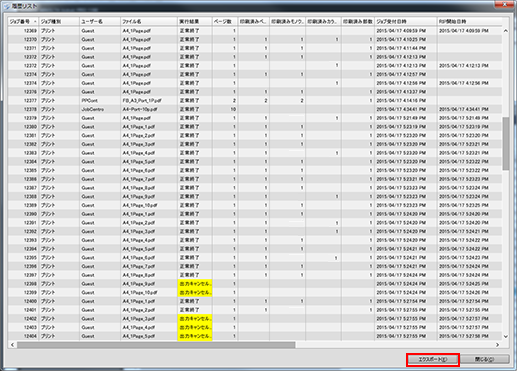Click the vertical scrollbar thumb

pyautogui.click(x=506, y=143)
